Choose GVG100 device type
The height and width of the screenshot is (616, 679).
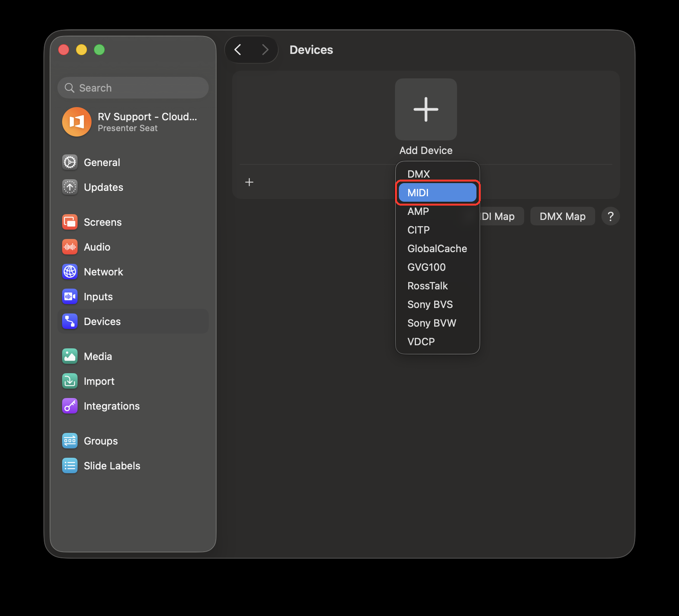(438, 267)
